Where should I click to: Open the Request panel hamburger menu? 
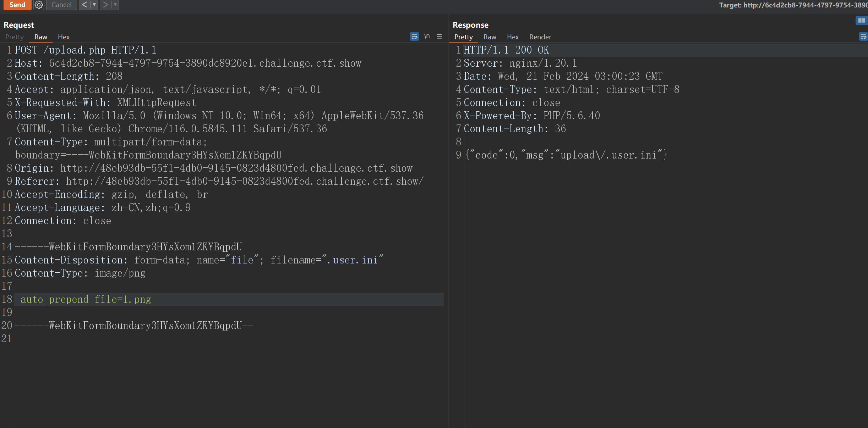[x=439, y=36]
